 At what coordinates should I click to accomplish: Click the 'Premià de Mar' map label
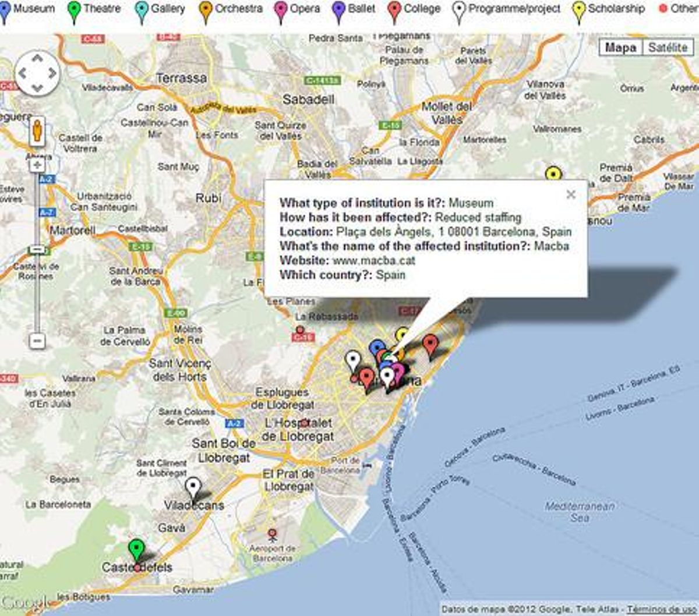point(634,201)
